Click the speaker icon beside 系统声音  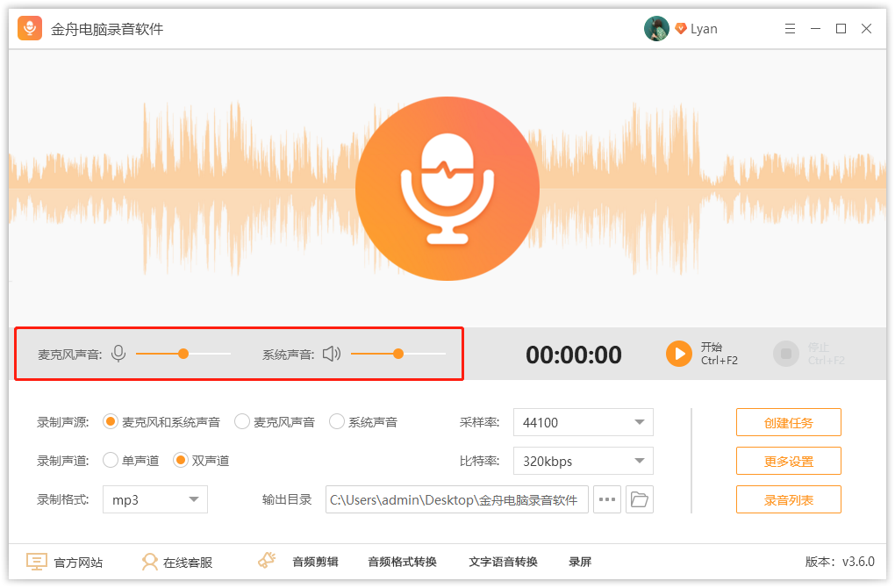pos(332,354)
